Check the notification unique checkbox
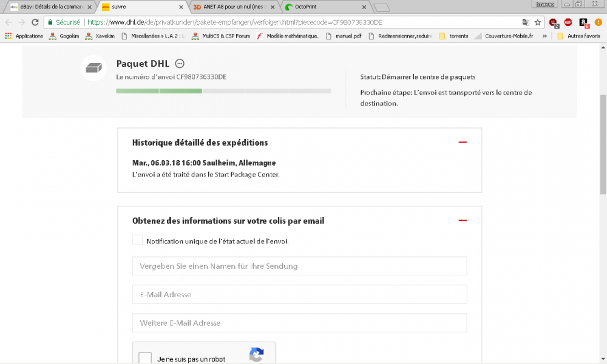Screen dimensions: 607x364 [137, 240]
